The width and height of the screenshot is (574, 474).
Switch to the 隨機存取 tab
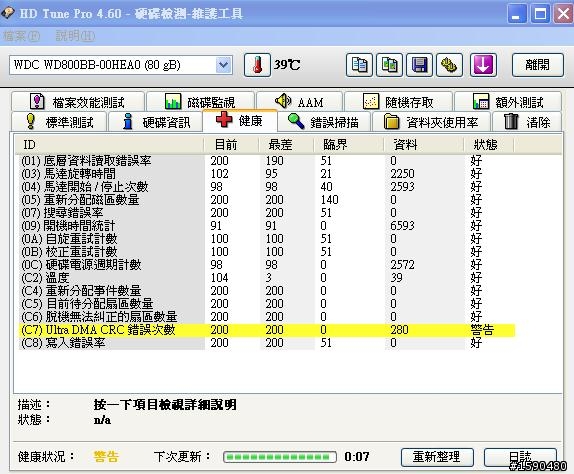pos(398,102)
